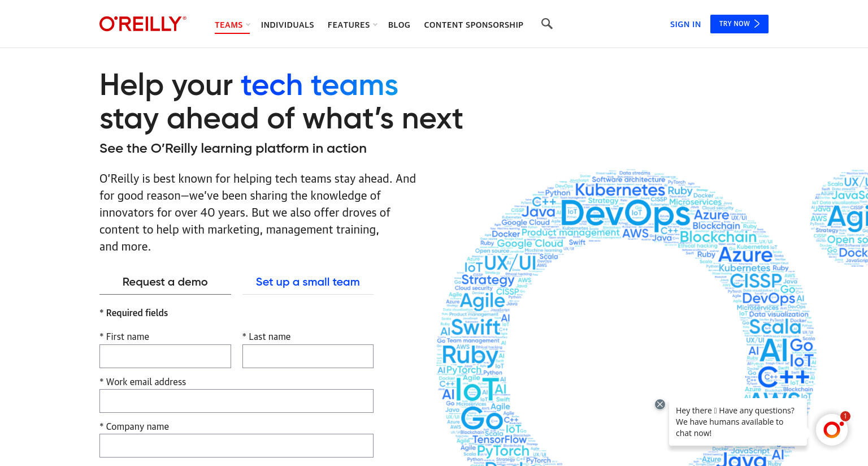Click the chat notification badge
868x466 pixels.
[x=845, y=416]
